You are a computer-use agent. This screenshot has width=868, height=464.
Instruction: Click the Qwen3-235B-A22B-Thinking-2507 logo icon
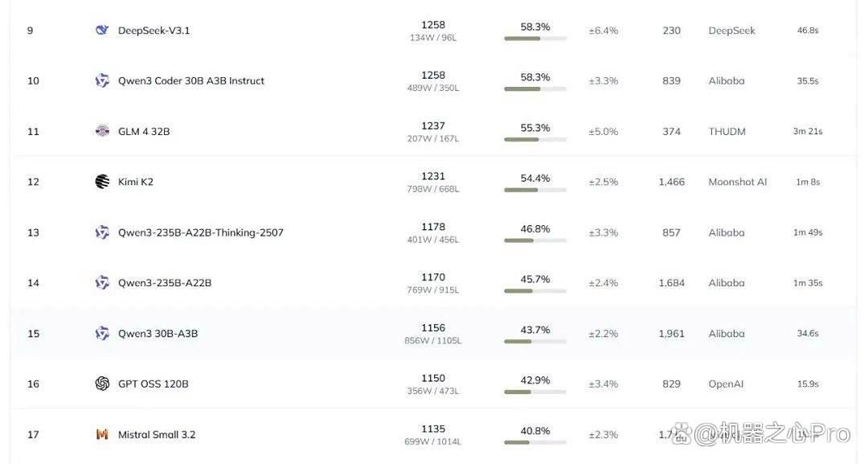[x=102, y=232]
